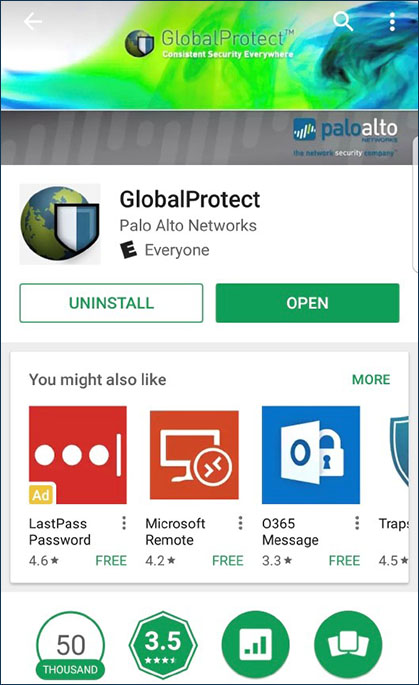The image size is (419, 685).
Task: Select the O365 Message app thumbnail
Action: 311,455
